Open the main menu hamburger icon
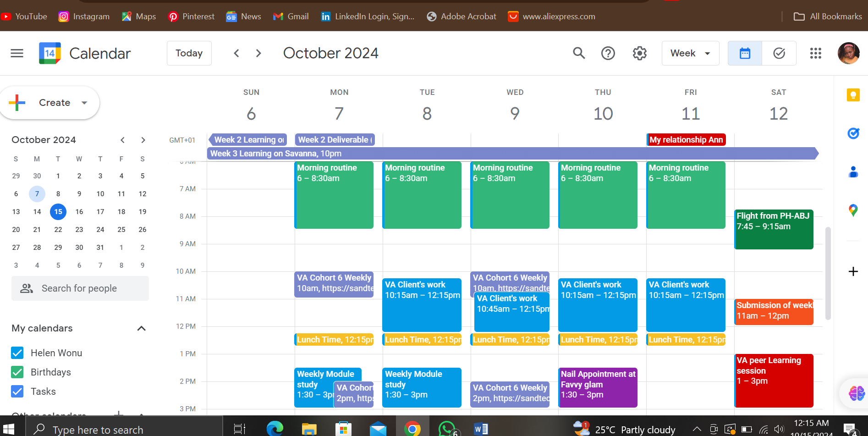 [x=17, y=53]
